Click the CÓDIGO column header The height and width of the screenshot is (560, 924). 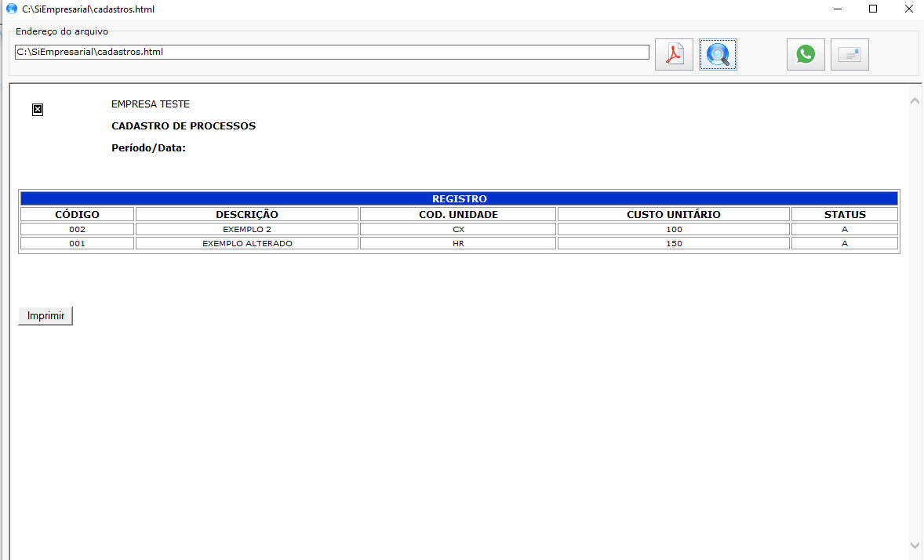click(x=77, y=215)
